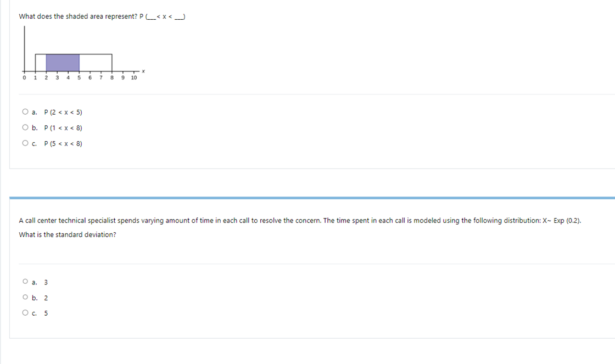Click the answer text P(2 < x < 5)
The image size is (615, 364).
coord(63,112)
